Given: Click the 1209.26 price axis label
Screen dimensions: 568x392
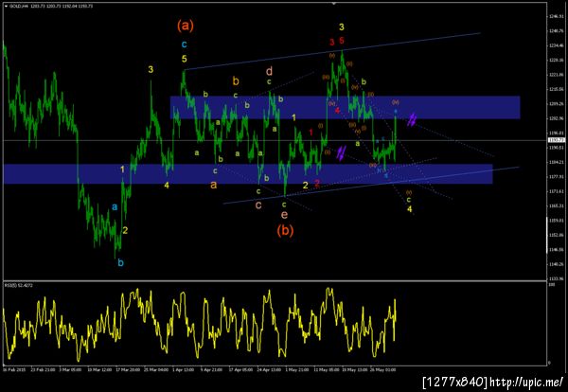Looking at the screenshot, I should (x=558, y=104).
